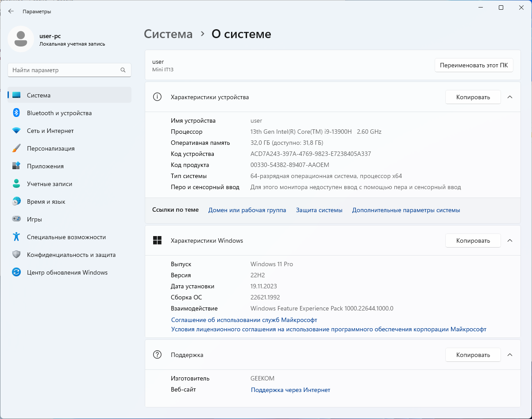Open Дополнительные параметры системы link
This screenshot has height=419, width=532.
point(406,210)
